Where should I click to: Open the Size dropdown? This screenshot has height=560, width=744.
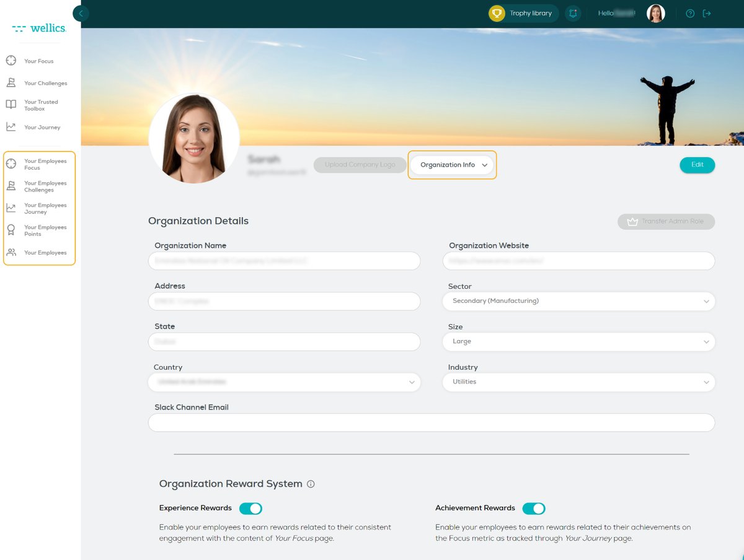706,341
